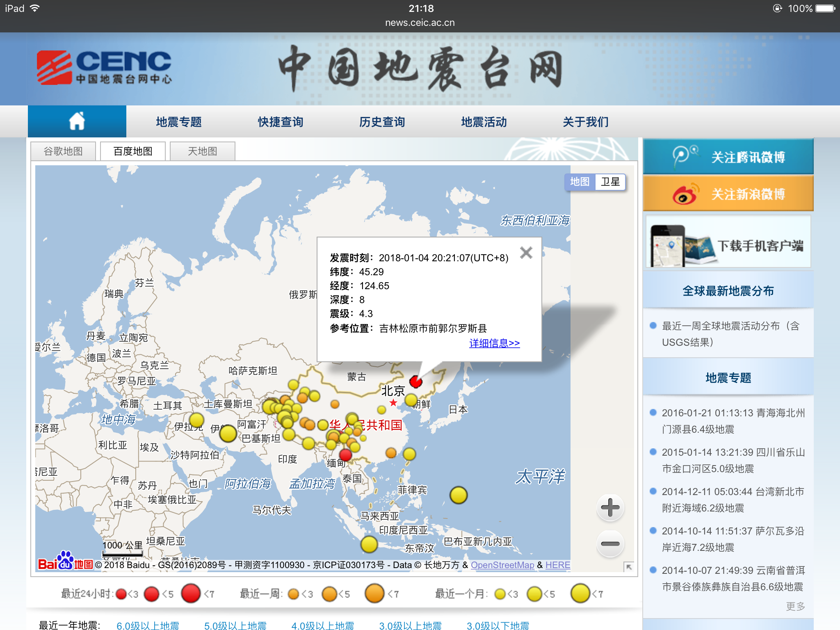Image resolution: width=840 pixels, height=630 pixels.
Task: Switch map to 卫星 satellite view
Action: (610, 182)
